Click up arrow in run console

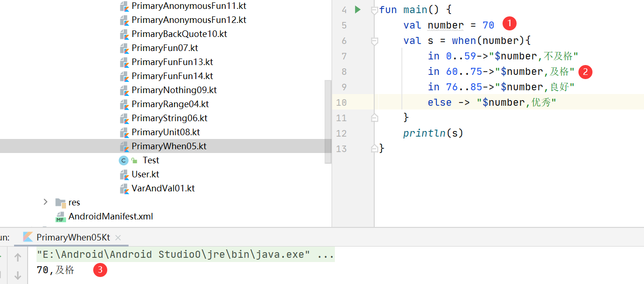pos(18,257)
